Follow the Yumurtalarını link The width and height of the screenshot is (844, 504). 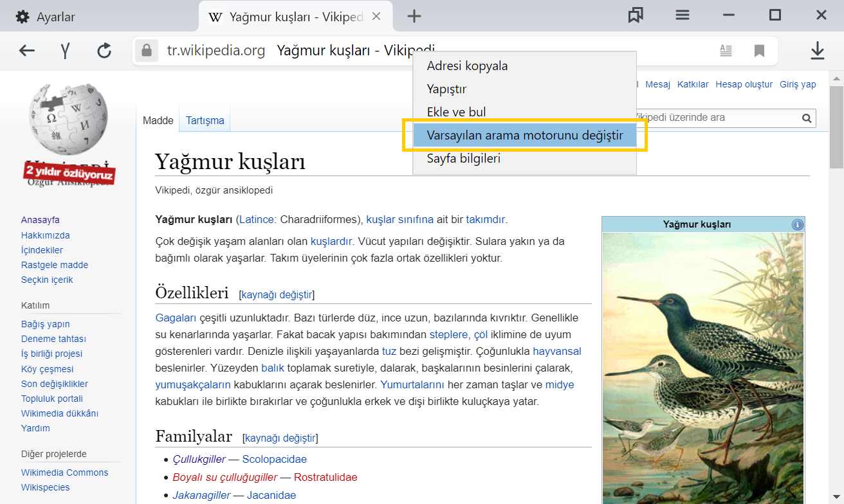click(x=412, y=384)
